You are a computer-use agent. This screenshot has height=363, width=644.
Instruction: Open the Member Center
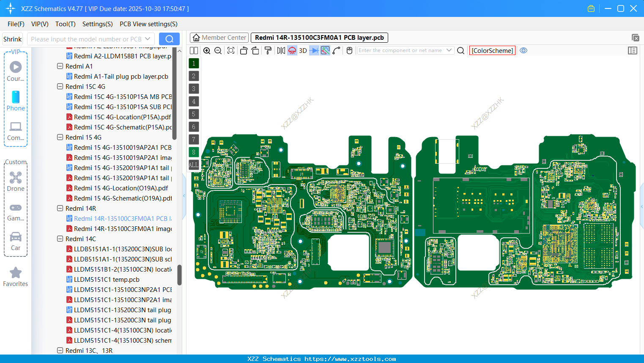coord(219,37)
